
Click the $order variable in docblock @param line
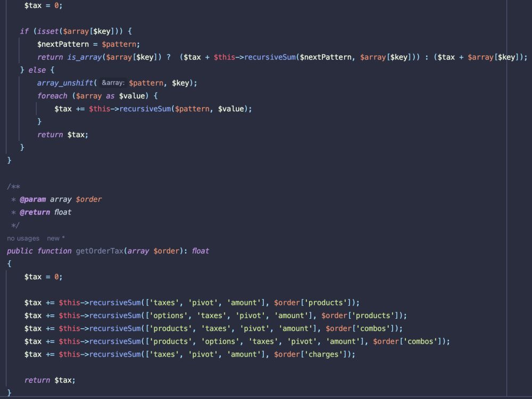(x=88, y=199)
